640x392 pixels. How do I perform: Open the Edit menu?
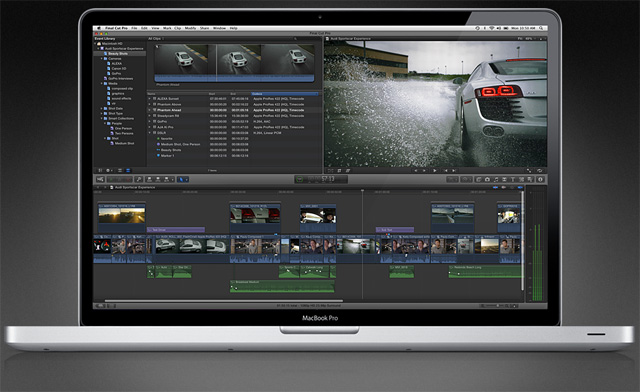coord(144,28)
